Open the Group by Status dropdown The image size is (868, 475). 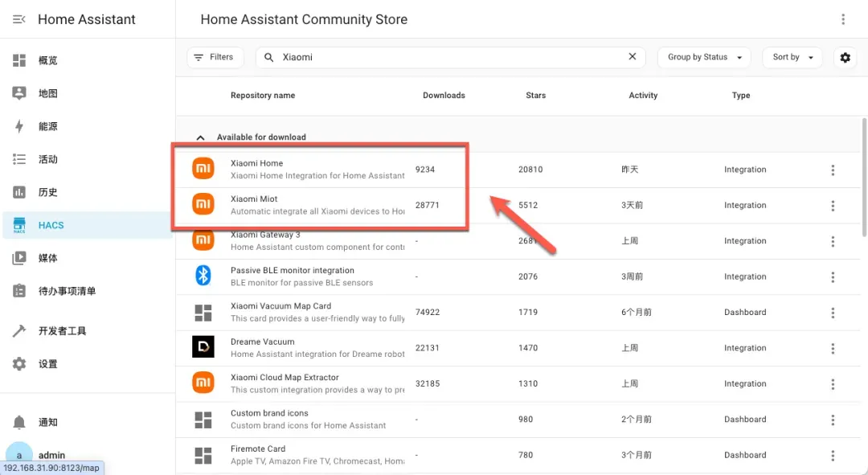pos(704,58)
